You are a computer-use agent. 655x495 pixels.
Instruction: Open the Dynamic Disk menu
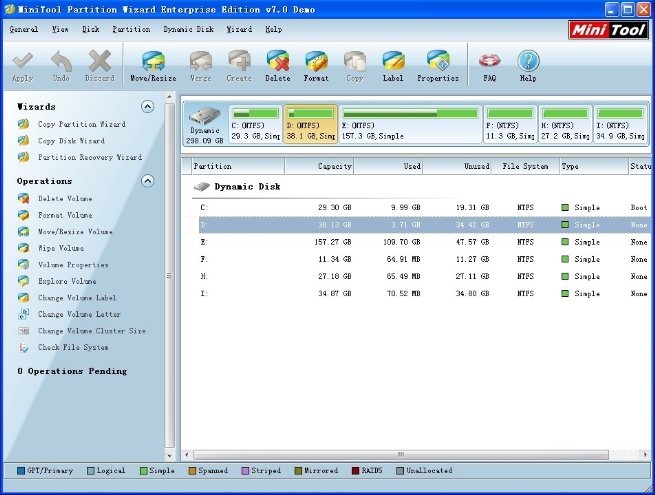coord(188,29)
